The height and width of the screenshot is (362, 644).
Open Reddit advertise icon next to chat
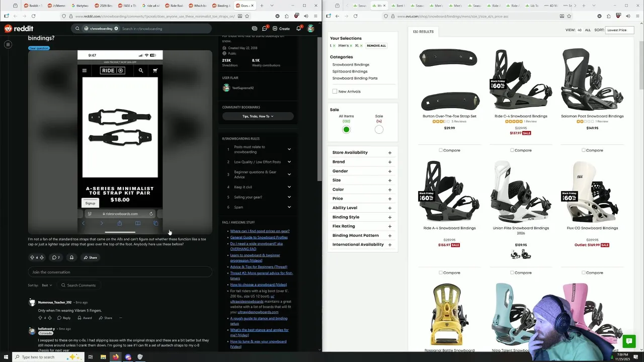point(255,29)
